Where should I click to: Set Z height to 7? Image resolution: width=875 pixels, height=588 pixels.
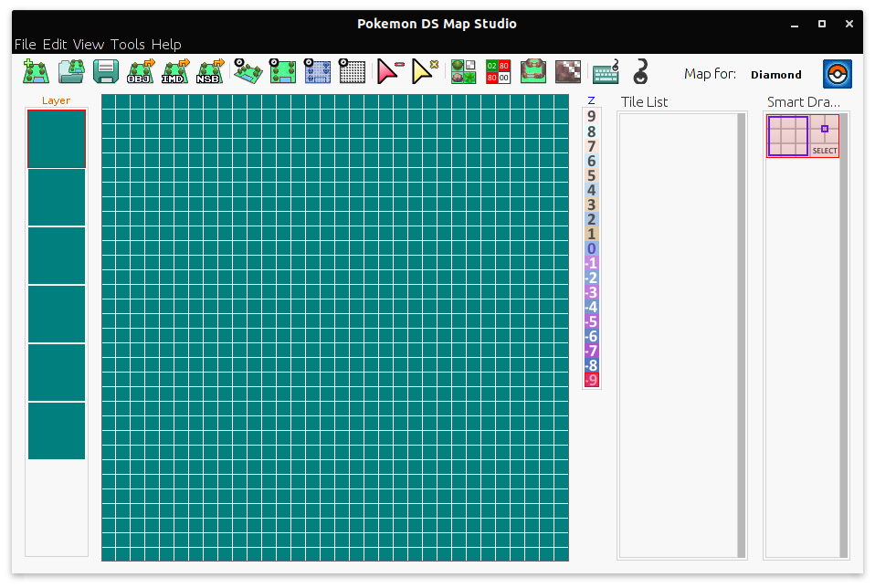(592, 145)
